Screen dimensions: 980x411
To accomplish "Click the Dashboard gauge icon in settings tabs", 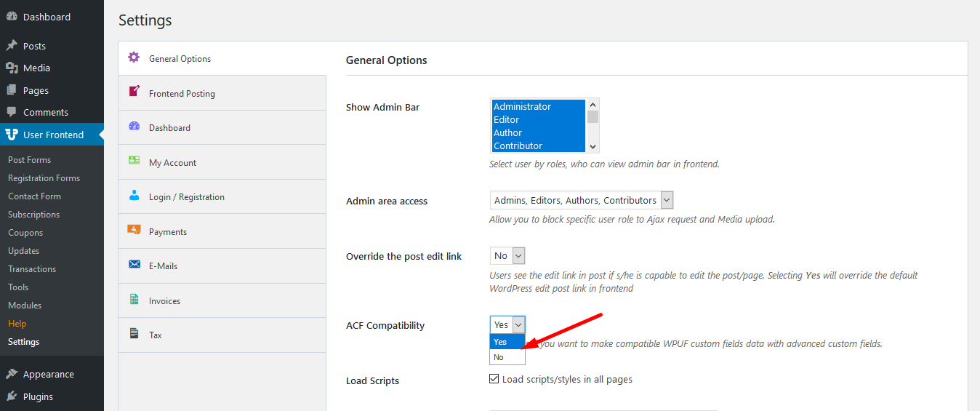I will [134, 126].
